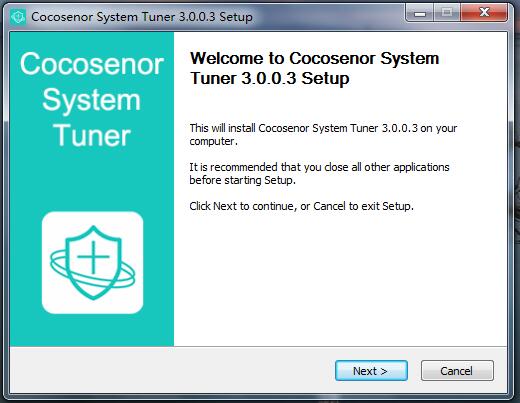This screenshot has width=520, height=403.
Task: Click the Welcome to Cocosenor System Tuner heading
Action: click(x=314, y=68)
